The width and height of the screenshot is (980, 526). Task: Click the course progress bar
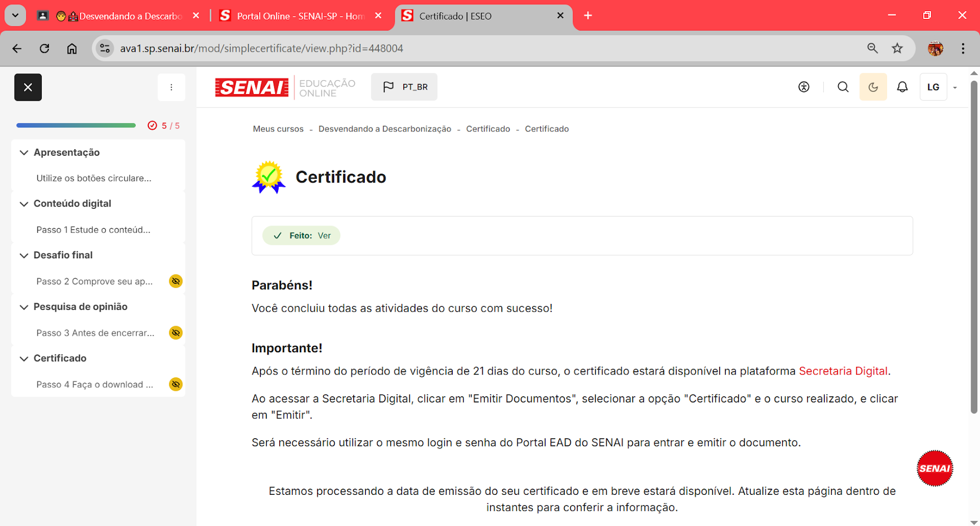(x=76, y=126)
